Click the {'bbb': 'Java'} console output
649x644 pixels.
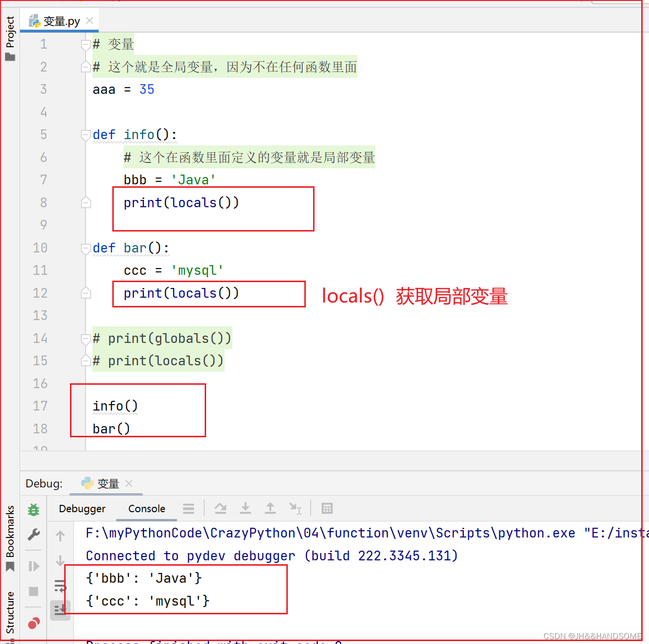[144, 578]
